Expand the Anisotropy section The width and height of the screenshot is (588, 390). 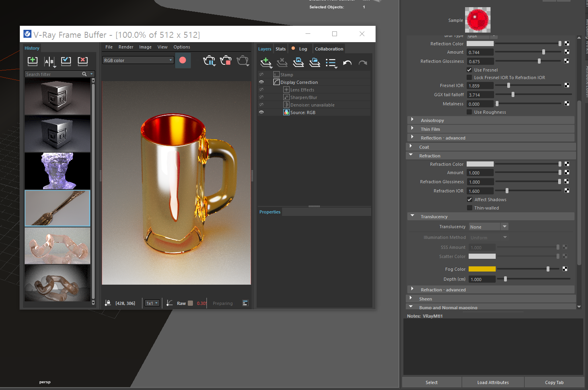coord(412,120)
